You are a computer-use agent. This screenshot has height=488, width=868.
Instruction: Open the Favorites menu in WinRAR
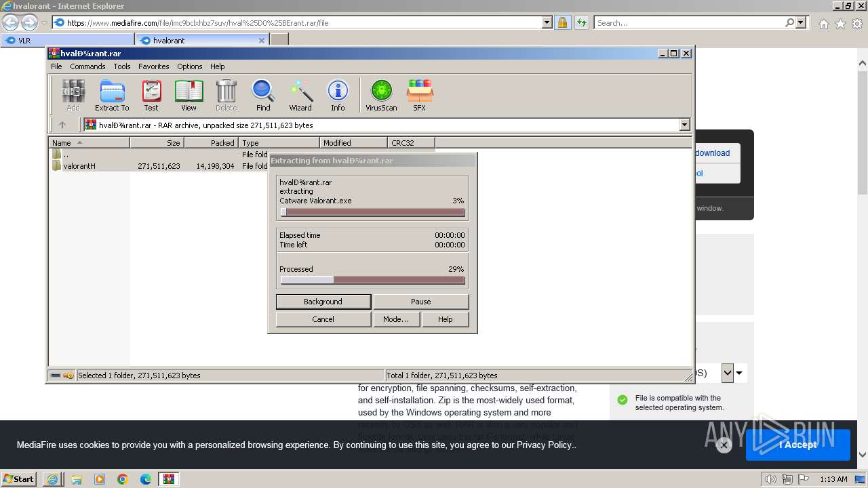tap(154, 66)
